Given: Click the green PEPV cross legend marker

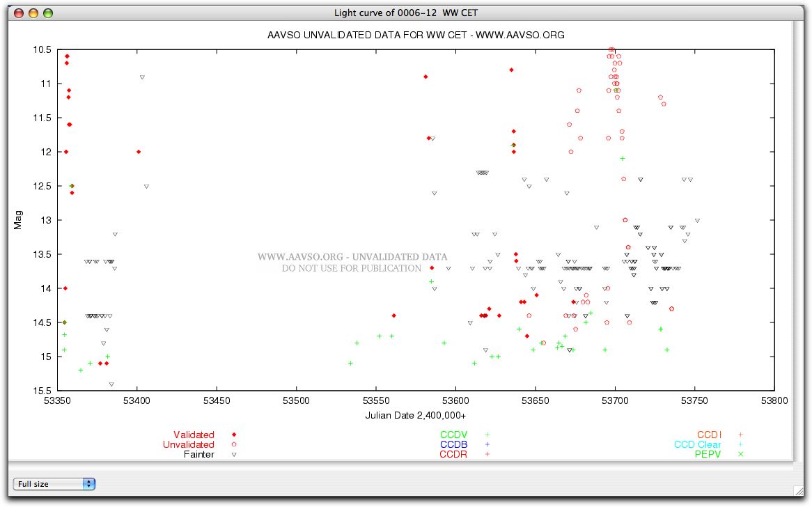Looking at the screenshot, I should [x=741, y=454].
